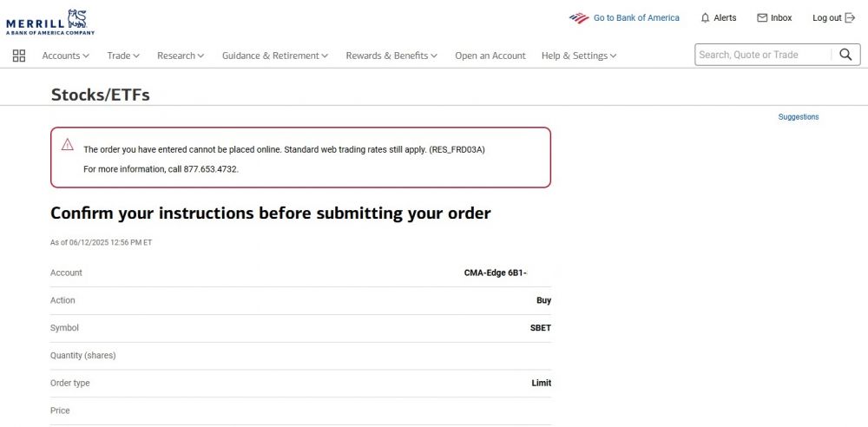
Task: Click the Search, Quote or Trade field
Action: pyautogui.click(x=762, y=55)
